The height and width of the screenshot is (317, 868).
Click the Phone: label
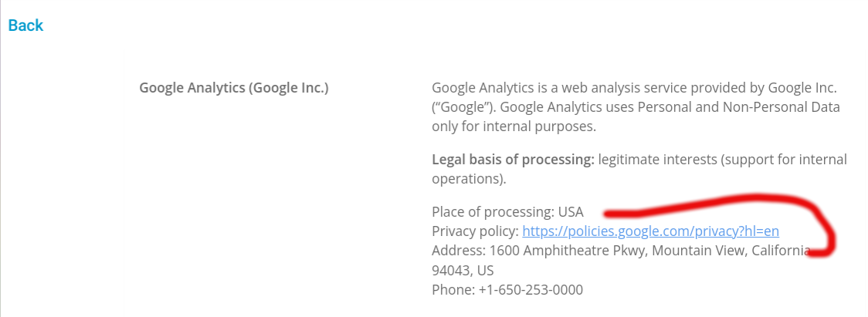click(x=453, y=289)
